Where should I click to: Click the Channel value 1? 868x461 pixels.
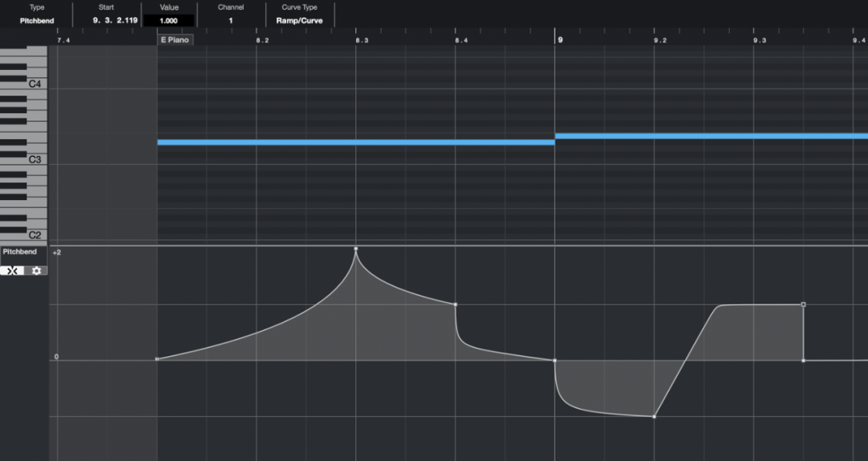point(231,21)
